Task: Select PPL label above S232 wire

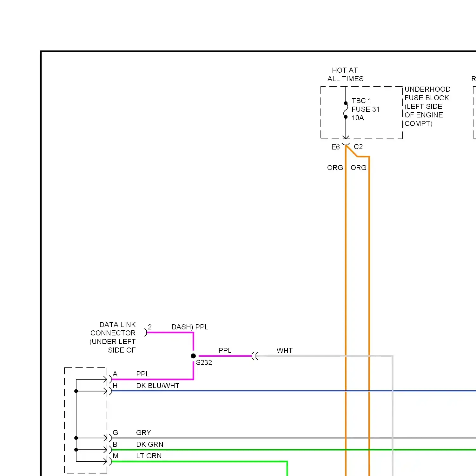Action: (225, 351)
